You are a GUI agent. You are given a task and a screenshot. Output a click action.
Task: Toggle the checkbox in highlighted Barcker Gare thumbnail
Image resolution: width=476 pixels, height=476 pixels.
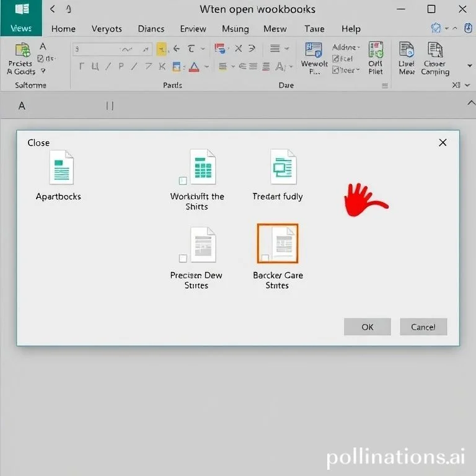[x=265, y=258]
